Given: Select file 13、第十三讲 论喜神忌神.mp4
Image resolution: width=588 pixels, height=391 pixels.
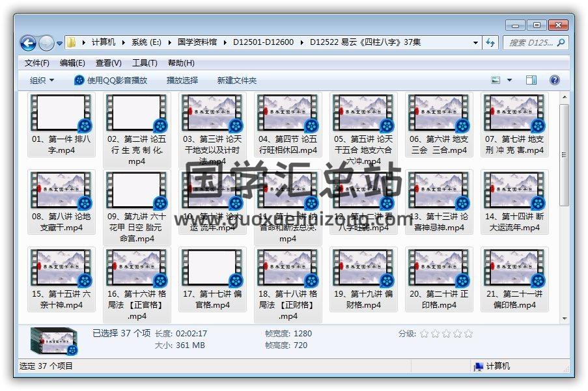Looking at the screenshot, I should (439, 202).
